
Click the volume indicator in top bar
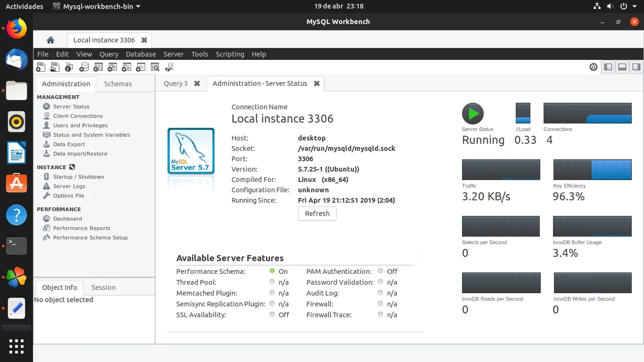pos(611,7)
